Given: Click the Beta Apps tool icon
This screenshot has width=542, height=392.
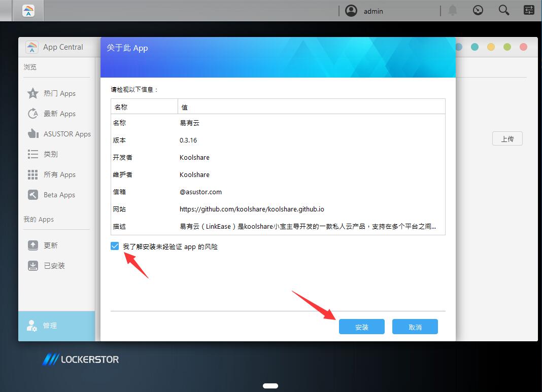Looking at the screenshot, I should [x=33, y=195].
